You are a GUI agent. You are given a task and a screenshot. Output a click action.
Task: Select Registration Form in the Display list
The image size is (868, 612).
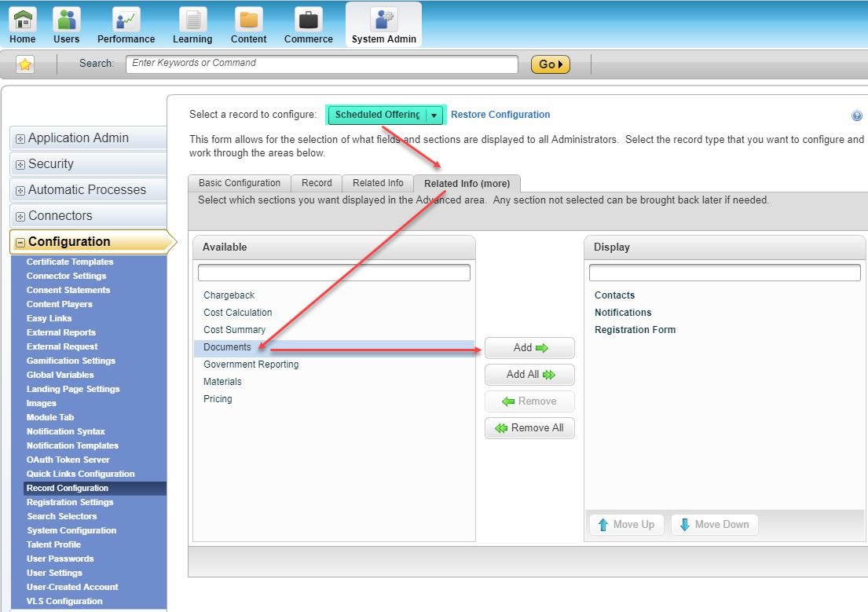635,329
